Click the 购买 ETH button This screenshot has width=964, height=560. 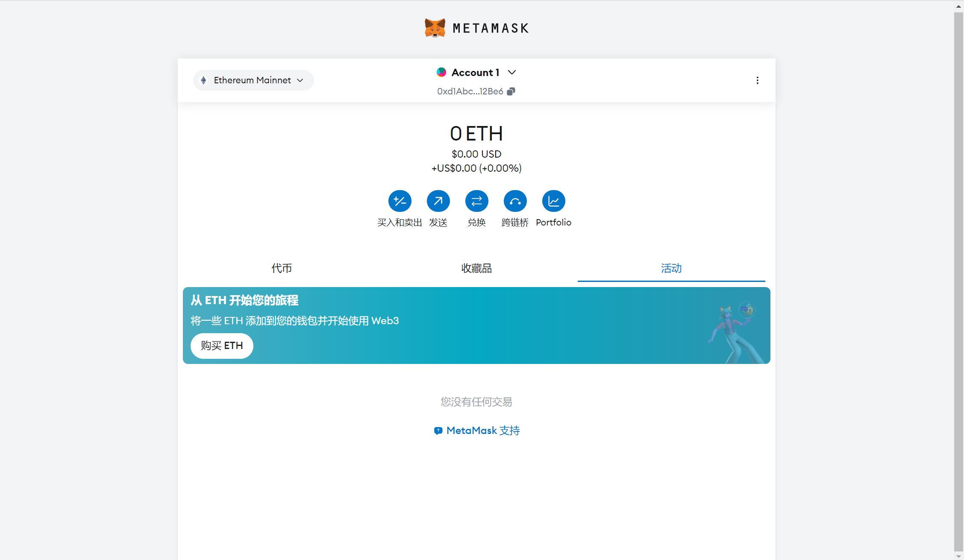[x=222, y=346]
